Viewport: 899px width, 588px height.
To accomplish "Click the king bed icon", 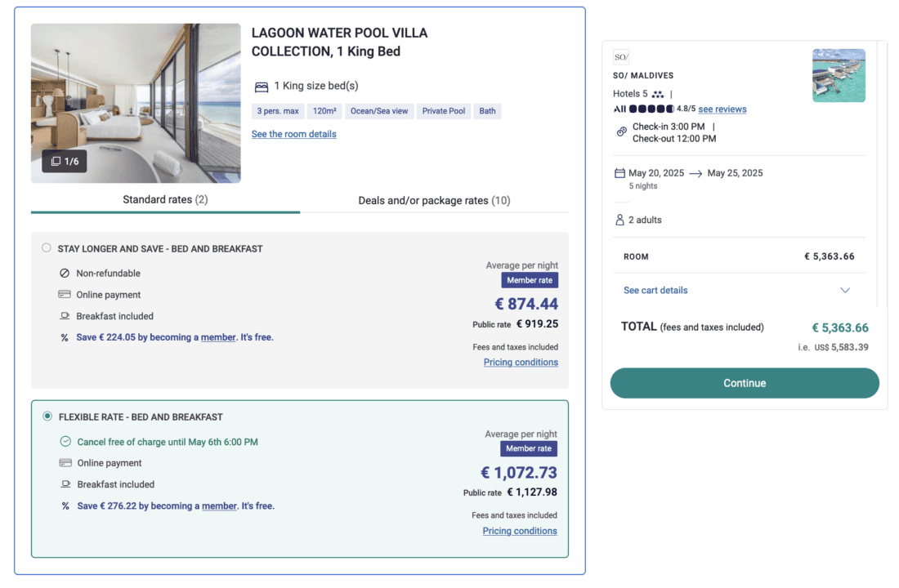I will 262,87.
